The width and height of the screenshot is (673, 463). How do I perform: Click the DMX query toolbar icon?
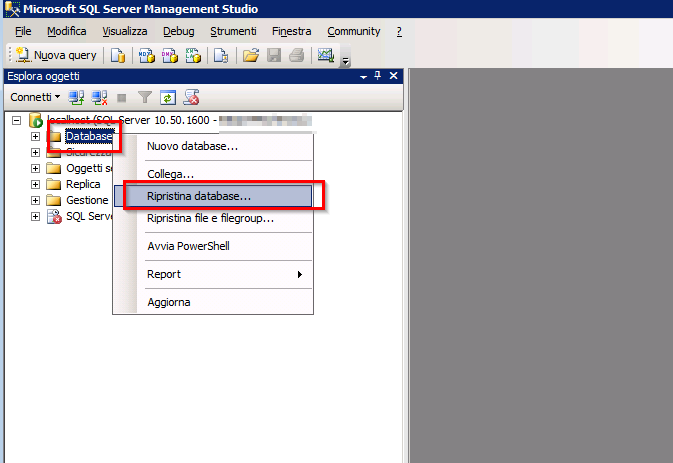click(x=170, y=55)
